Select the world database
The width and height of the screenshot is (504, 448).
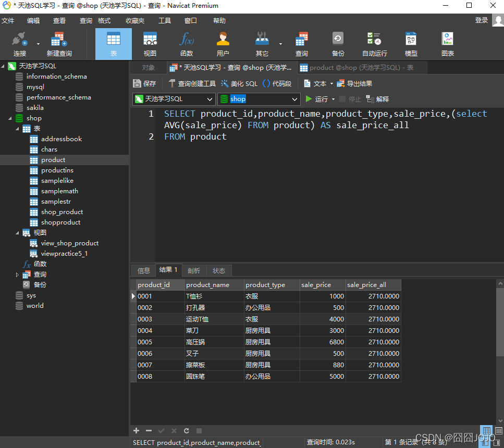[35, 306]
